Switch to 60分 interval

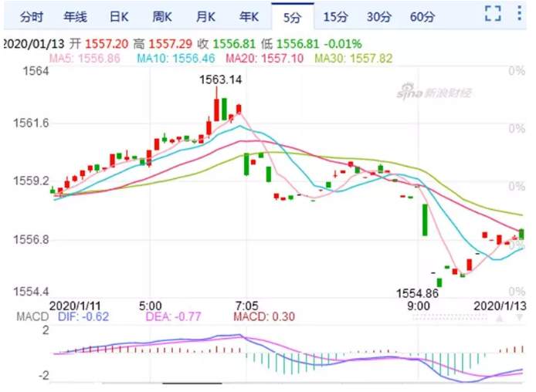point(422,16)
